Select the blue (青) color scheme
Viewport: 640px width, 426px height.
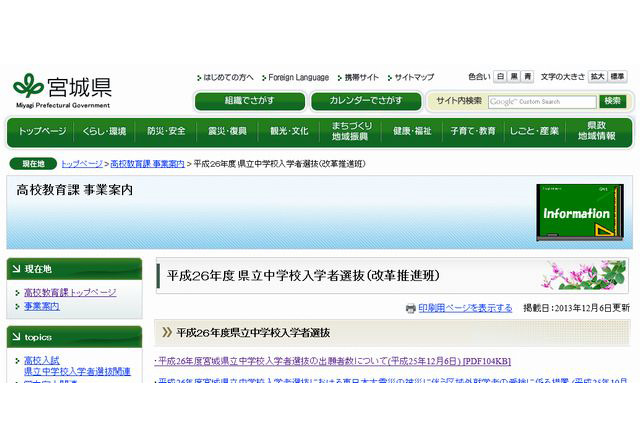click(x=528, y=77)
